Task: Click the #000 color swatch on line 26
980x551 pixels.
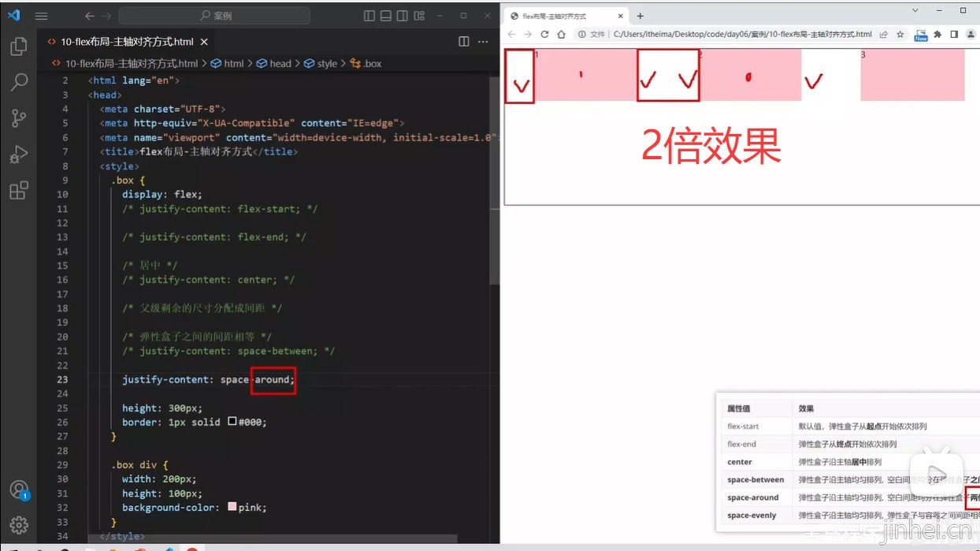Action: coord(232,422)
